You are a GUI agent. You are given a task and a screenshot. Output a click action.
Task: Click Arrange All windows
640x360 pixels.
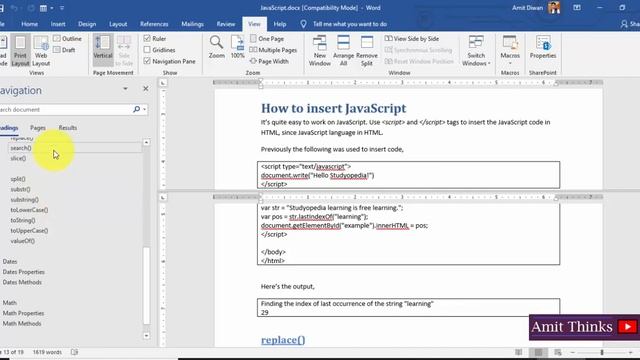343,51
